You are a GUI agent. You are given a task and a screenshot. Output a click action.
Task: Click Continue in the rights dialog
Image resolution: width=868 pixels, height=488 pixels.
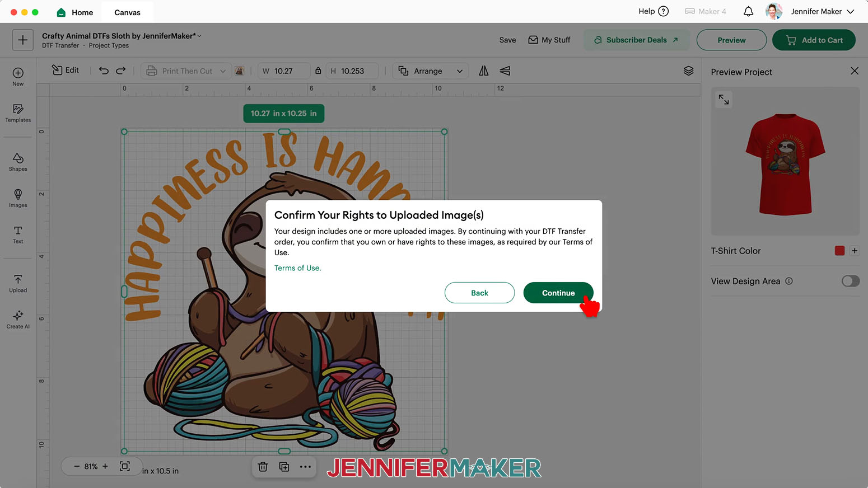pos(558,293)
